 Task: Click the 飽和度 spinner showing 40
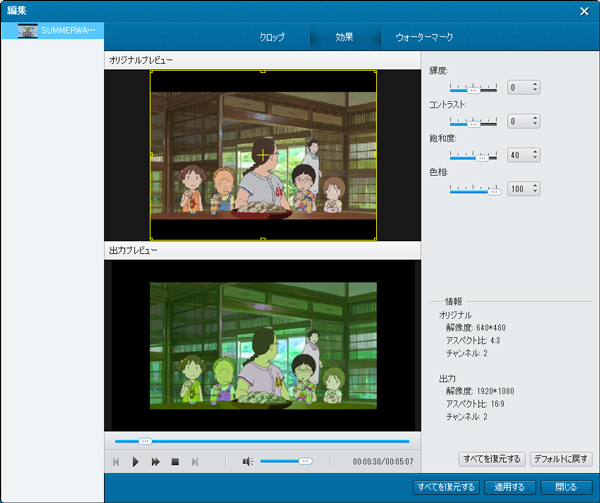coord(523,155)
